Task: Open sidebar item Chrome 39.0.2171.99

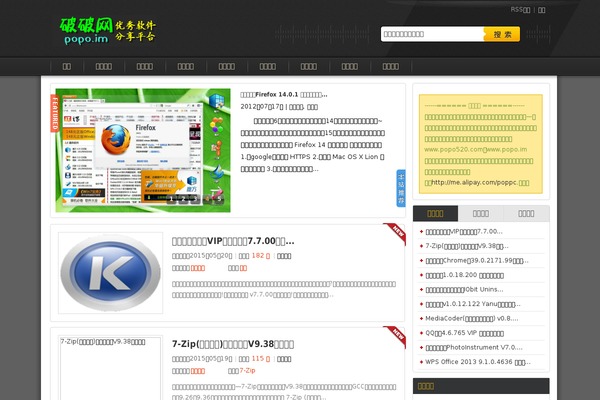Action: [477, 261]
